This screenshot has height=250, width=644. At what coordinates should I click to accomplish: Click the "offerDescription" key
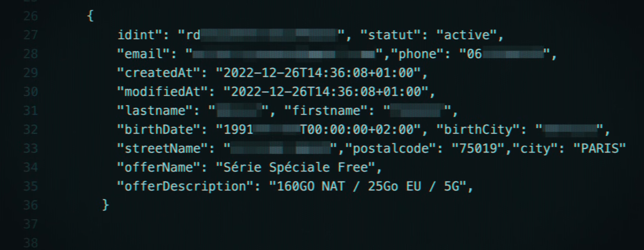[185, 186]
